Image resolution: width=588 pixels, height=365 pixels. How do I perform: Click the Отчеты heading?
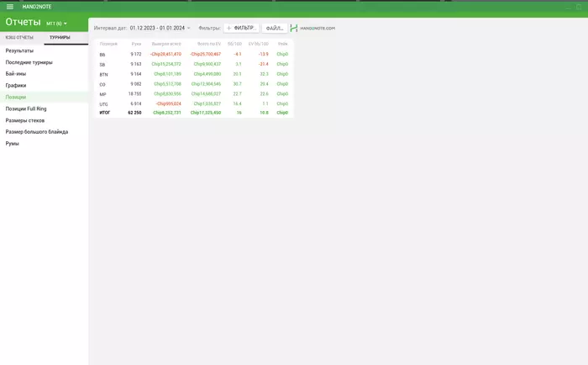click(23, 22)
